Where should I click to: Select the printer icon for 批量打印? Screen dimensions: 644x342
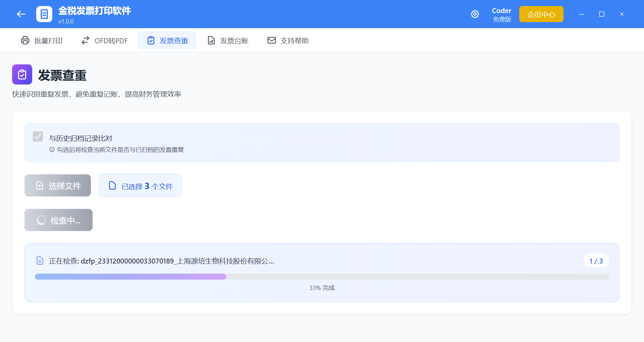point(25,40)
